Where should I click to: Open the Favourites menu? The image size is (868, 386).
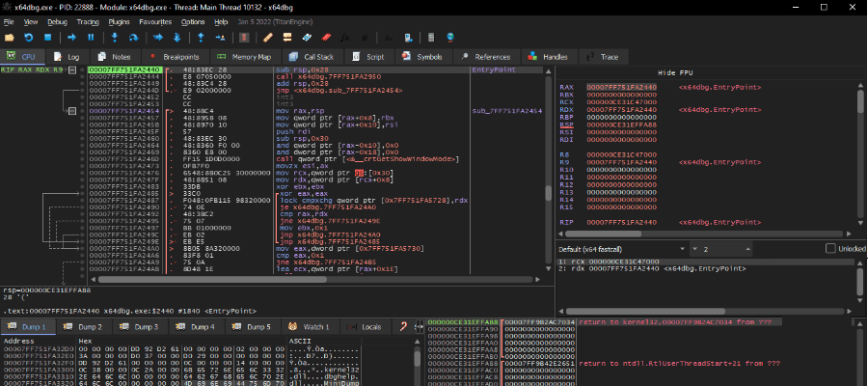(x=155, y=22)
